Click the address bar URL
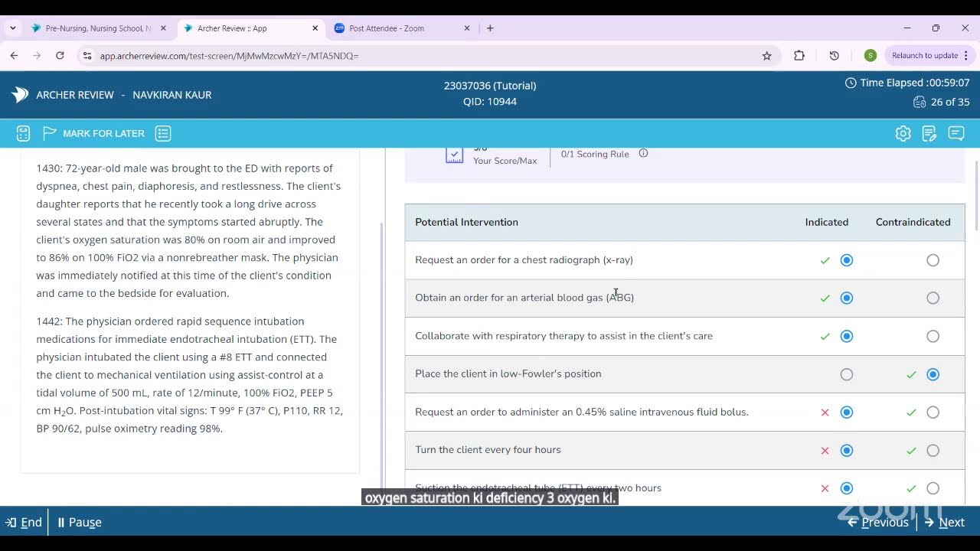The image size is (980, 551). tap(229, 56)
